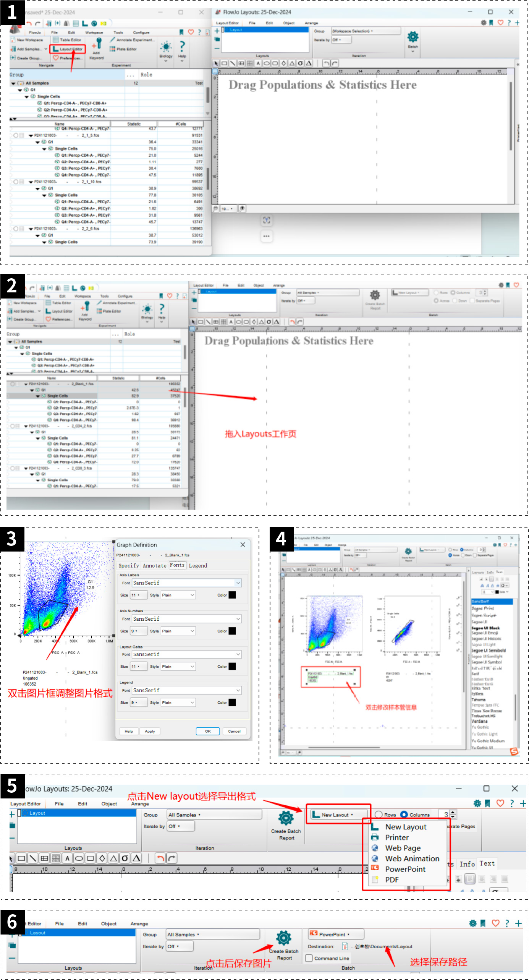This screenshot has width=529, height=980.
Task: Choose PDF from the New Layout menu
Action: click(x=392, y=879)
